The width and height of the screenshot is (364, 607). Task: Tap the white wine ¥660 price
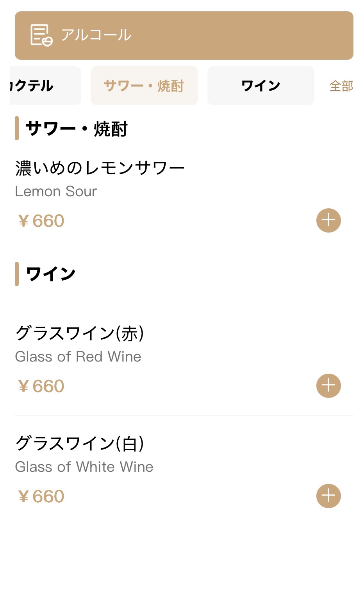point(41,496)
